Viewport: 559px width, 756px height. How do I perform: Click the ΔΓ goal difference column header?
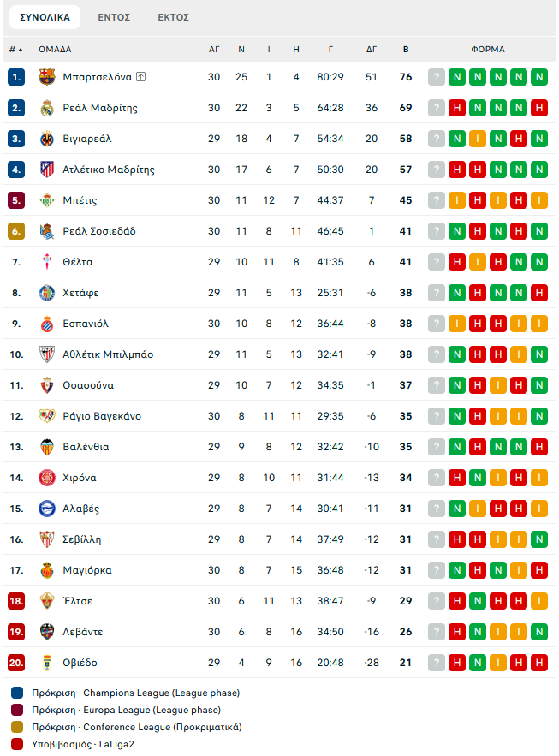click(x=372, y=49)
